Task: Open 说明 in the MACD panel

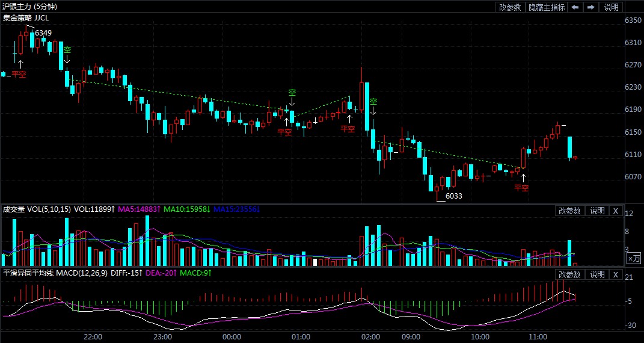Action: 597,274
